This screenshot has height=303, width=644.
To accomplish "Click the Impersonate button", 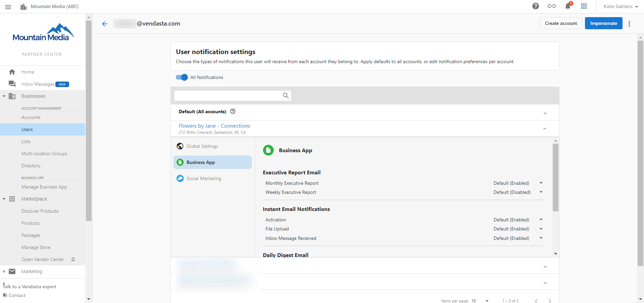I will tap(603, 23).
